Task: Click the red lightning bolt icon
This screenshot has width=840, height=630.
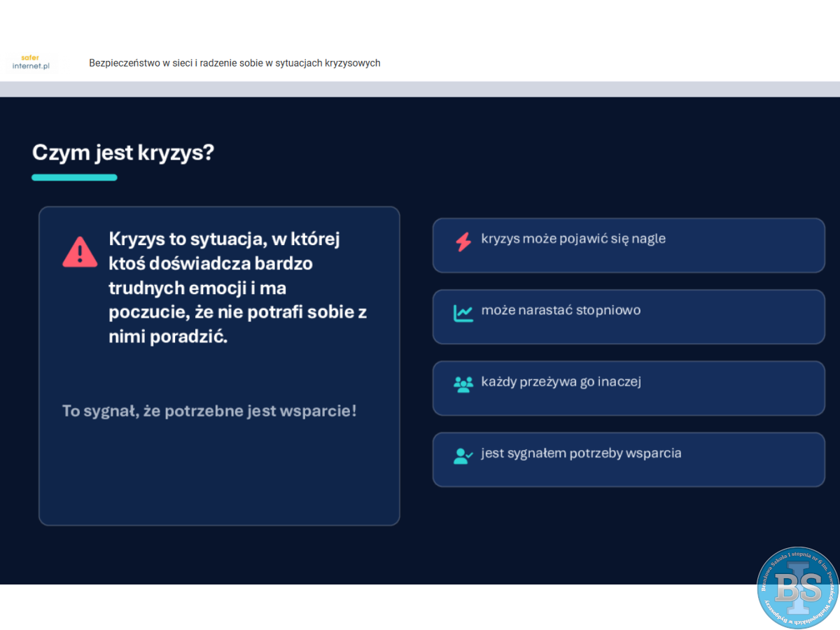Action: 463,242
